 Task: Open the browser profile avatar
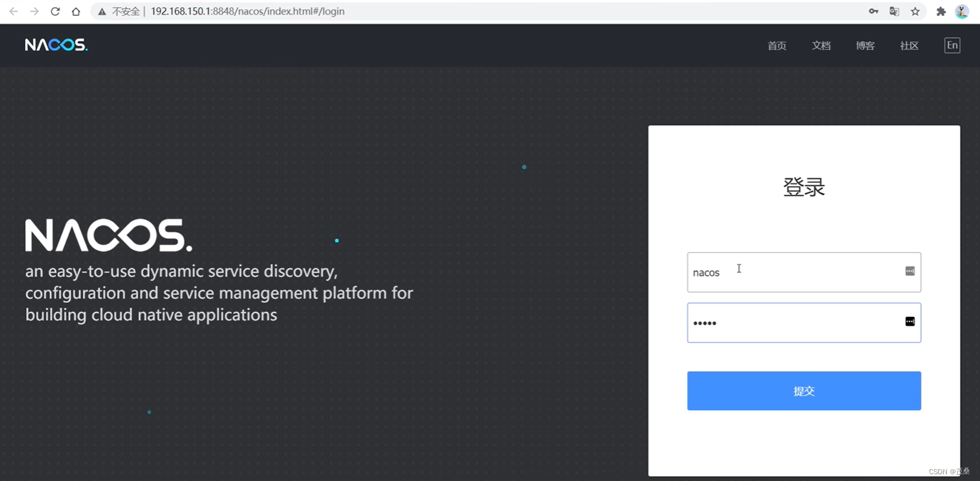pyautogui.click(x=962, y=11)
